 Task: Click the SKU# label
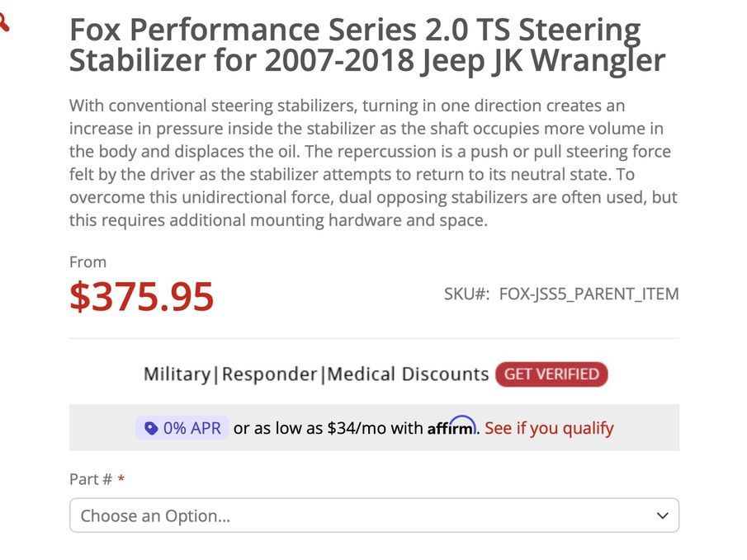click(x=466, y=294)
